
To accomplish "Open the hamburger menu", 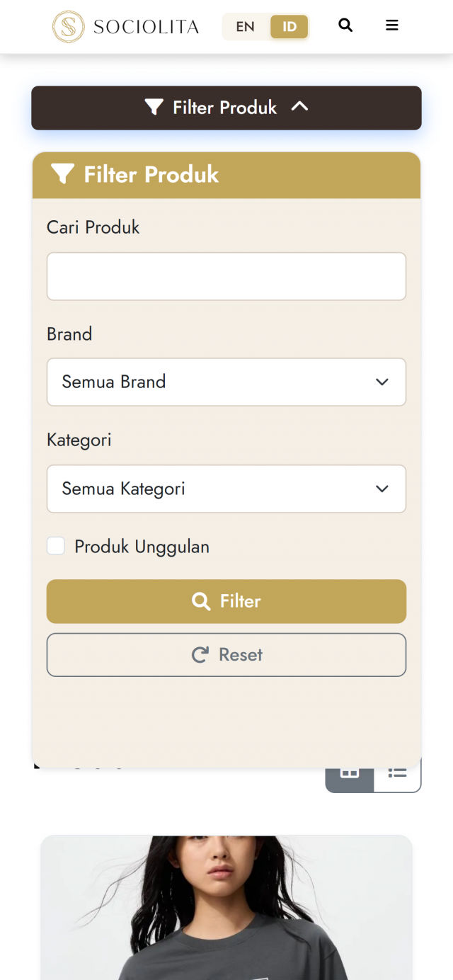I will tap(391, 25).
